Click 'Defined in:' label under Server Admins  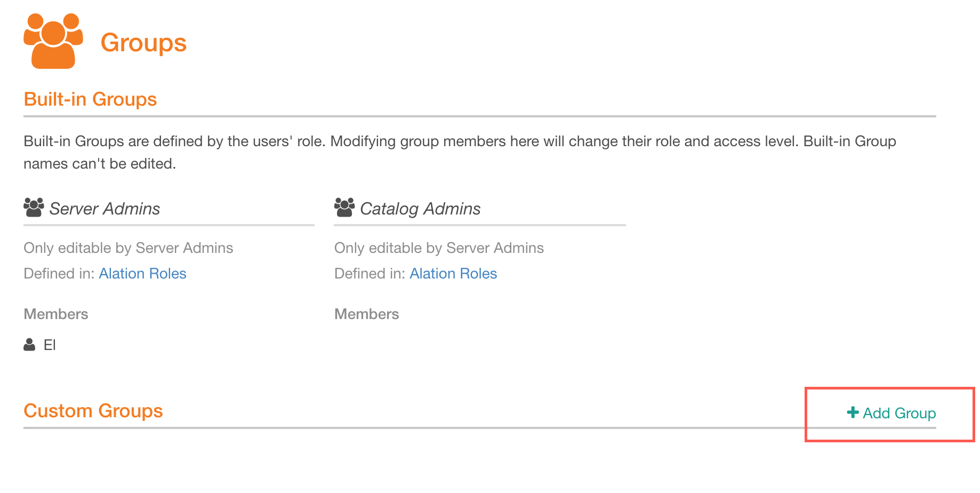[x=59, y=274]
